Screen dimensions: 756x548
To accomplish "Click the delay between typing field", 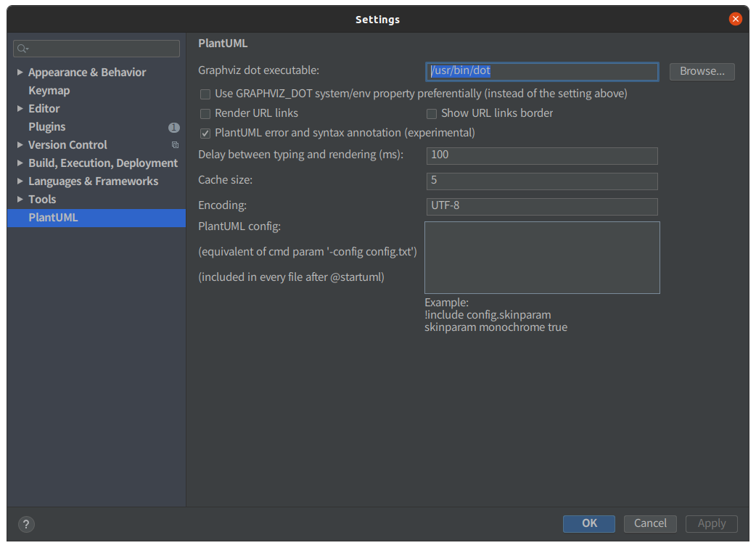I will (x=542, y=155).
